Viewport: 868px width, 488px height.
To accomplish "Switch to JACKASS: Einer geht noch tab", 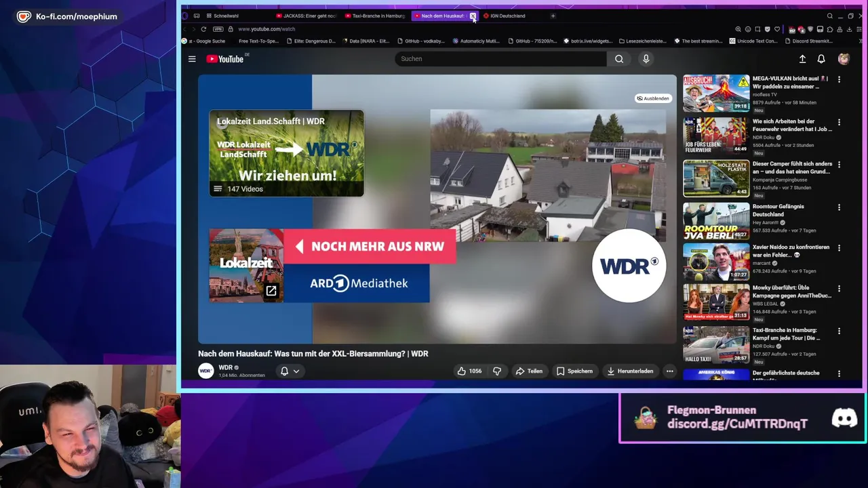I will tap(307, 16).
